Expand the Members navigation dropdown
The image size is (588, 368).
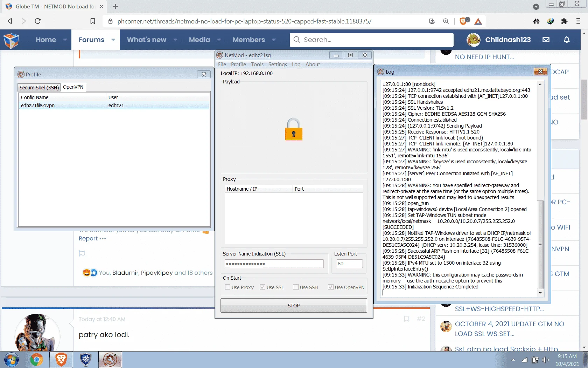(x=274, y=40)
